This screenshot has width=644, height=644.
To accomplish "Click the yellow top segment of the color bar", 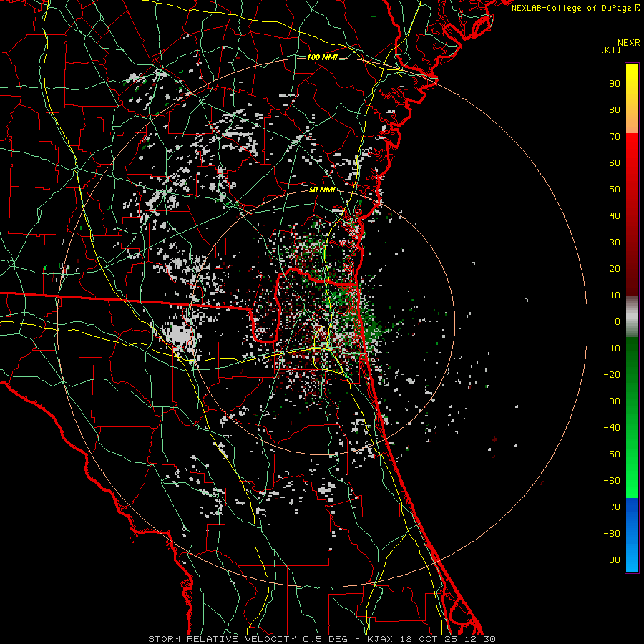I will click(x=632, y=99).
